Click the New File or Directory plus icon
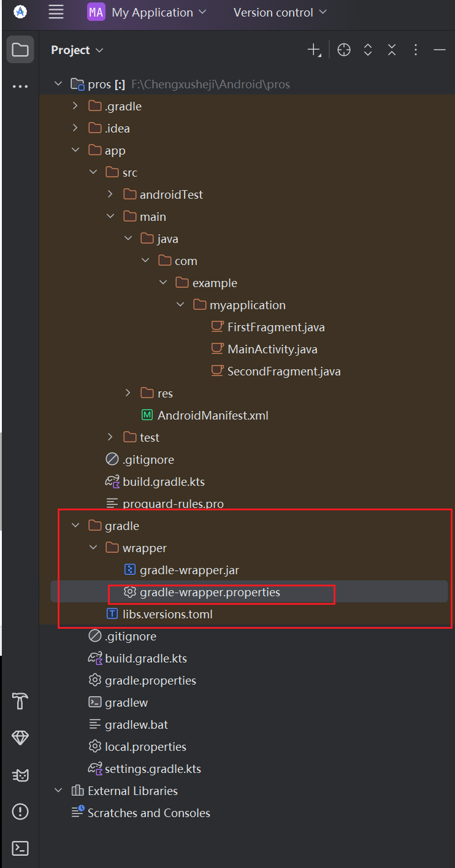Screen dimensions: 455x868 pos(314,50)
